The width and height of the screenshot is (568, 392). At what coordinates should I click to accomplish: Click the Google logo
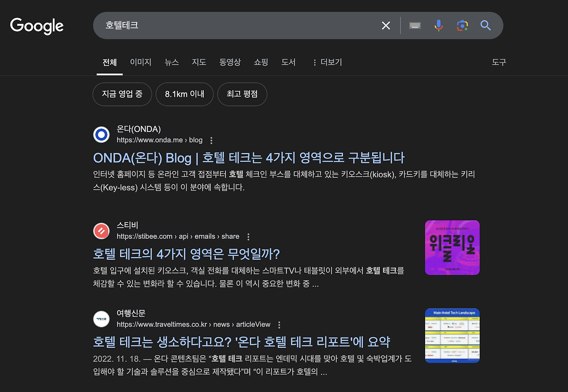(37, 26)
